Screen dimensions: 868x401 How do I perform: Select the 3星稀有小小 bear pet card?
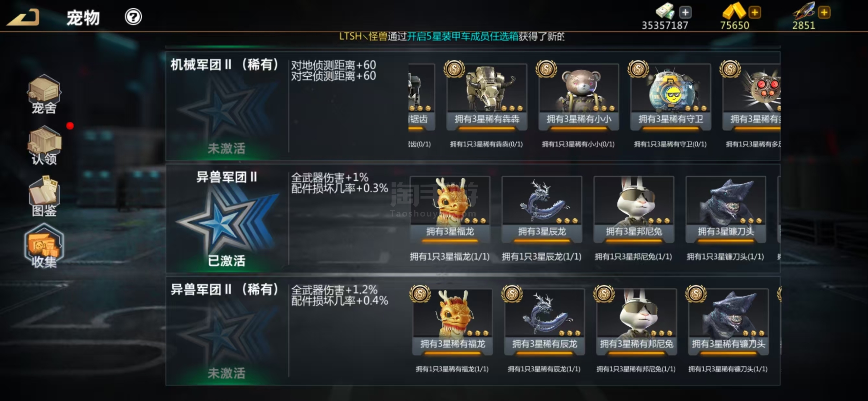click(x=579, y=97)
